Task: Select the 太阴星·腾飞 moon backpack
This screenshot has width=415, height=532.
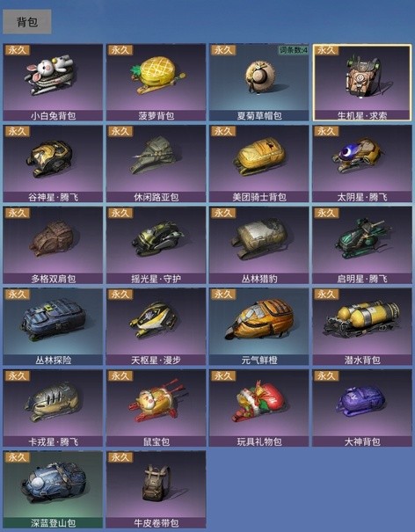Action: (x=362, y=164)
